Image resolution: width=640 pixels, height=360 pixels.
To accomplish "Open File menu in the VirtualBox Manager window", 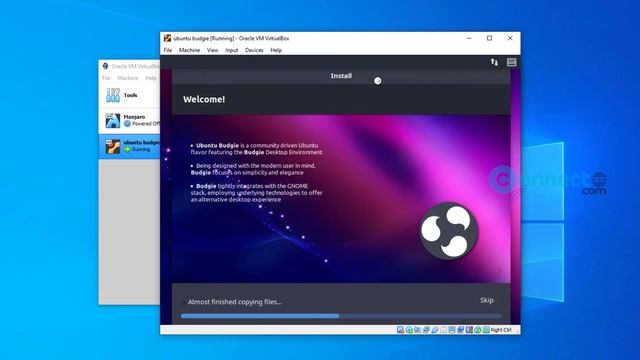I will [106, 78].
